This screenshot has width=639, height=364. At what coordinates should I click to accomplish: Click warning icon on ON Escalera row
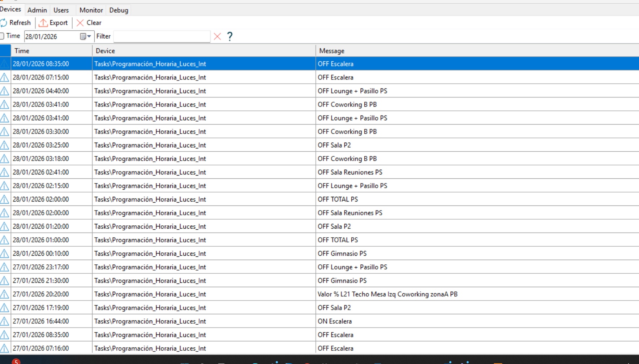(5, 321)
